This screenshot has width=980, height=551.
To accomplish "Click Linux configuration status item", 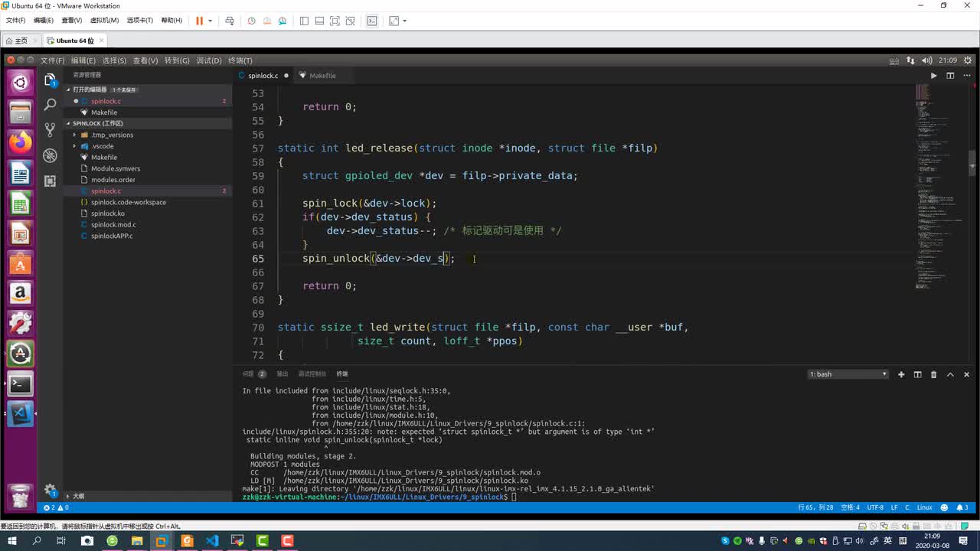I will click(924, 507).
